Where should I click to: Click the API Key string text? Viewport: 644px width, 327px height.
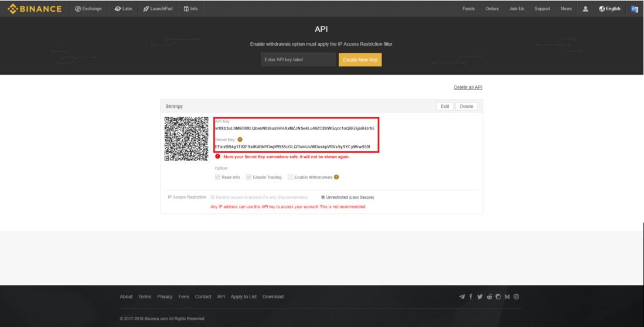tap(295, 128)
